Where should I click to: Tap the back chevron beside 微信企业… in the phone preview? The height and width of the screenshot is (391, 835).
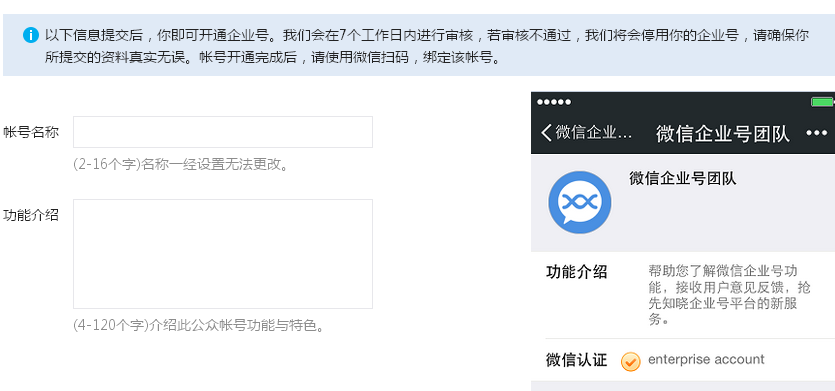click(x=546, y=132)
